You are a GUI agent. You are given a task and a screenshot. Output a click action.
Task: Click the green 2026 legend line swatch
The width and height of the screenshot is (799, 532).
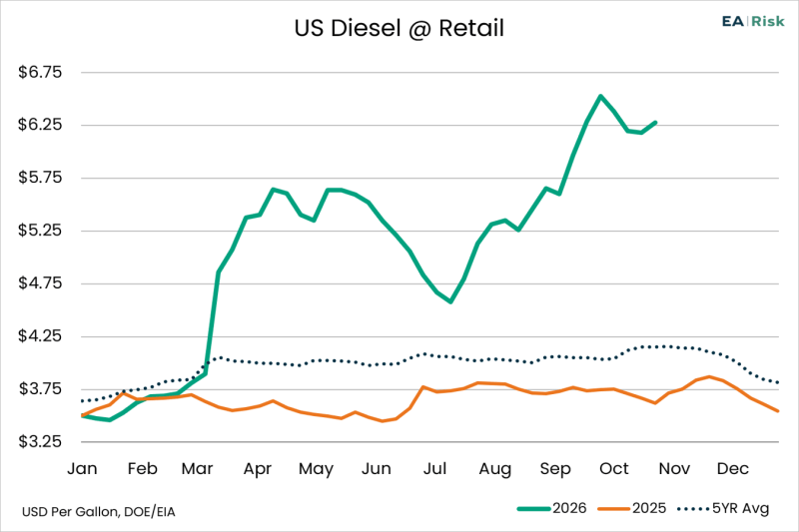pos(534,509)
